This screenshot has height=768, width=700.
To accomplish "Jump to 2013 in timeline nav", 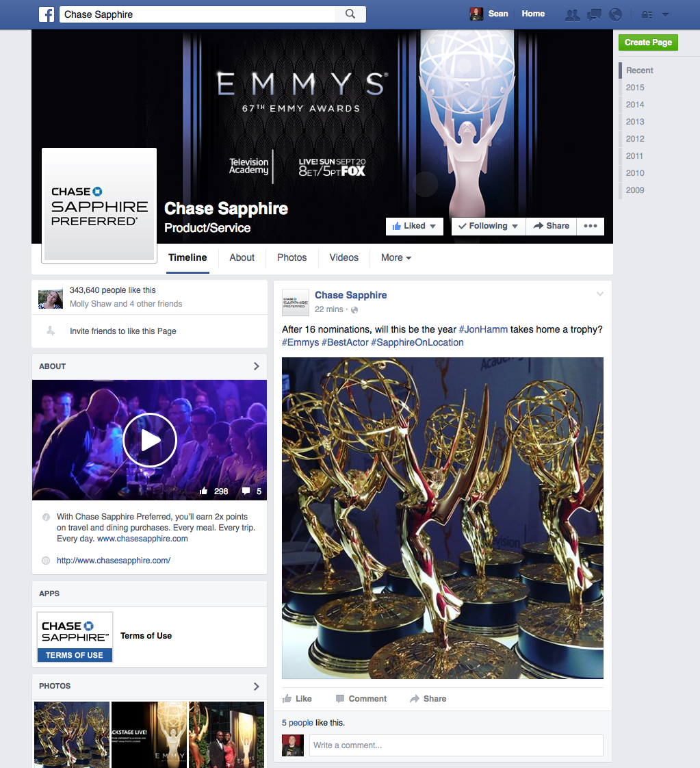I will pyautogui.click(x=635, y=121).
